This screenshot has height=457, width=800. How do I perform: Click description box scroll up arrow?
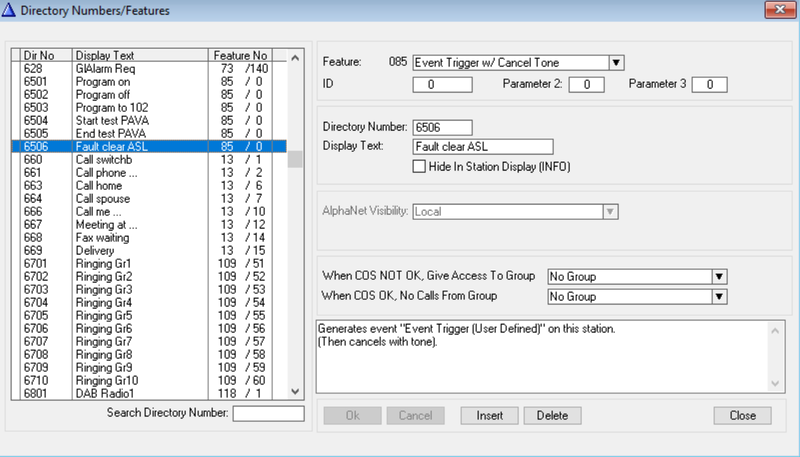775,331
